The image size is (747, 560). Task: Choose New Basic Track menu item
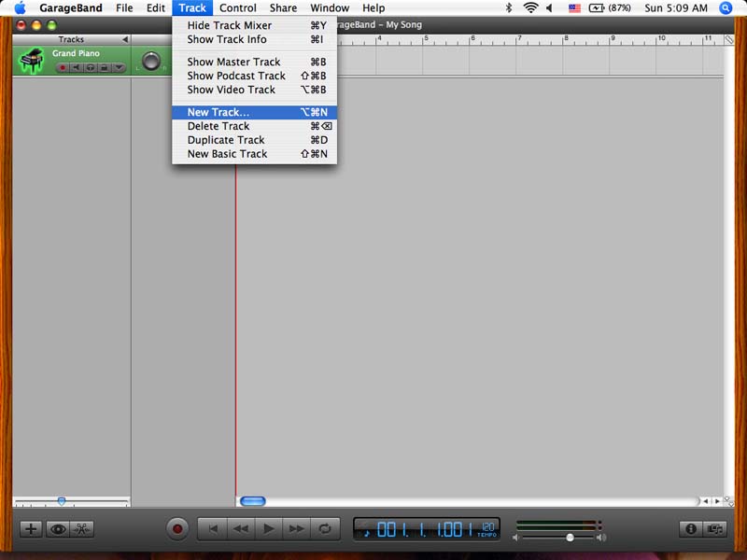tap(254, 154)
